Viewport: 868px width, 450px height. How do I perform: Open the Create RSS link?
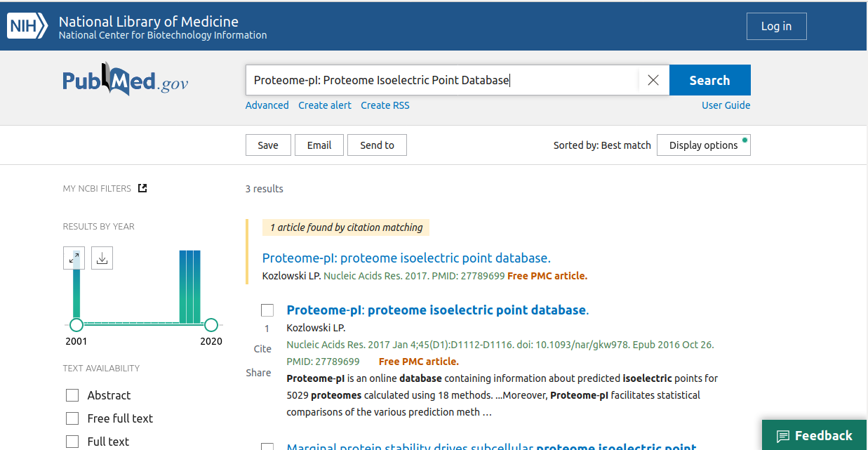click(x=385, y=105)
